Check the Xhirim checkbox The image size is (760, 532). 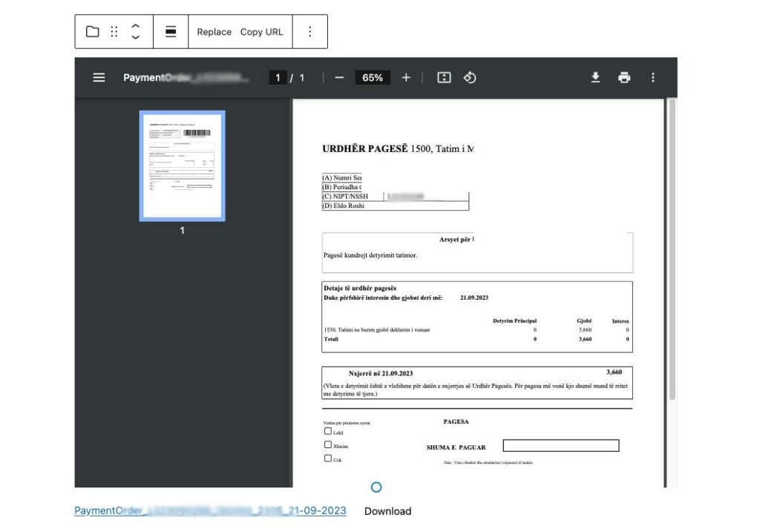click(328, 444)
